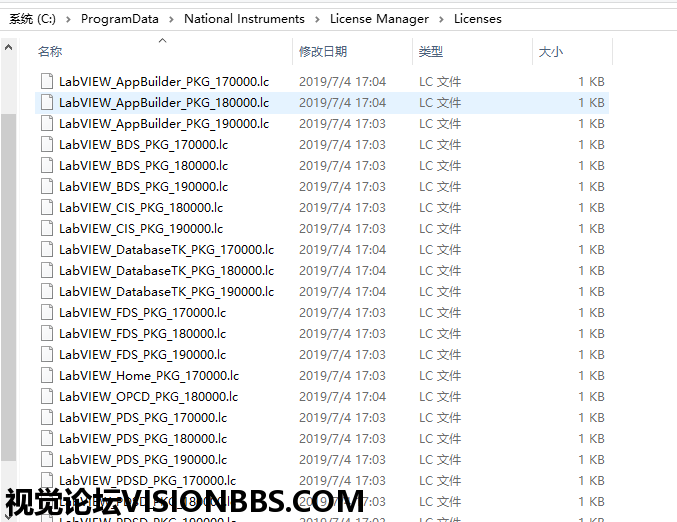The width and height of the screenshot is (677, 522).
Task: Click the date of LabVIEW_DatabaseTK_PKG_170000.lc
Action: click(x=342, y=250)
